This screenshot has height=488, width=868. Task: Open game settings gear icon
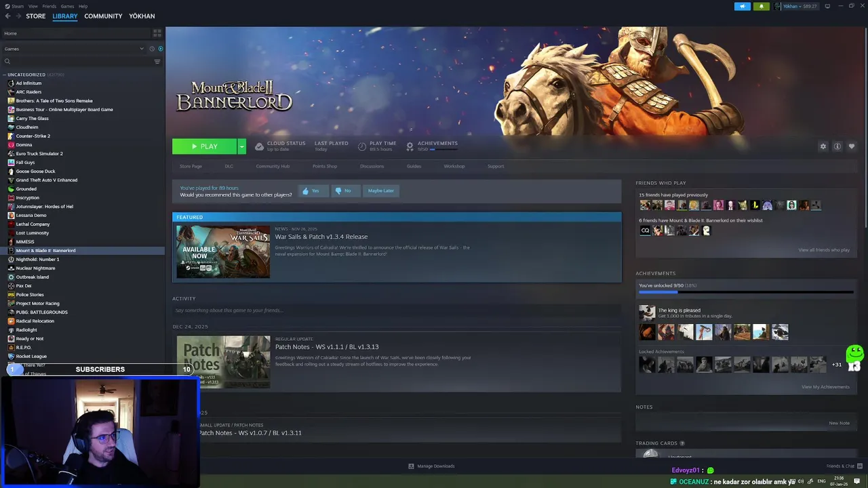[823, 146]
